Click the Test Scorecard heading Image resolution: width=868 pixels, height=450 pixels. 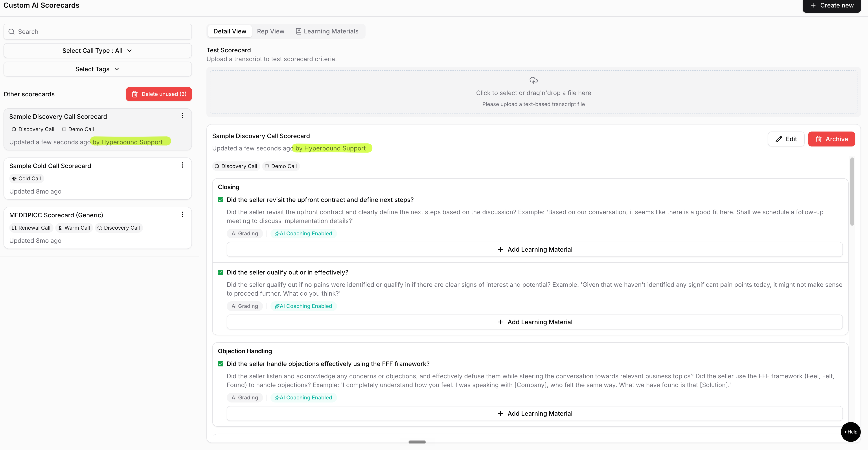coord(228,50)
